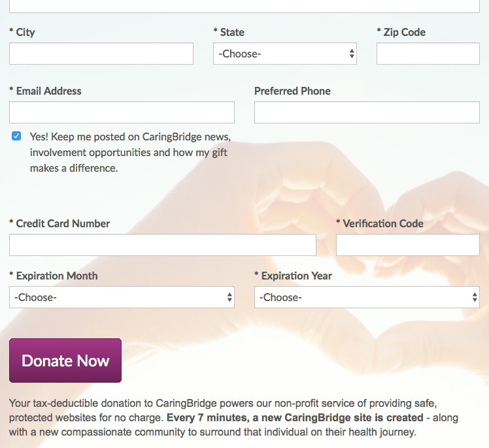Click the Preferred Phone input box
The width and height of the screenshot is (489, 448).
(x=367, y=112)
